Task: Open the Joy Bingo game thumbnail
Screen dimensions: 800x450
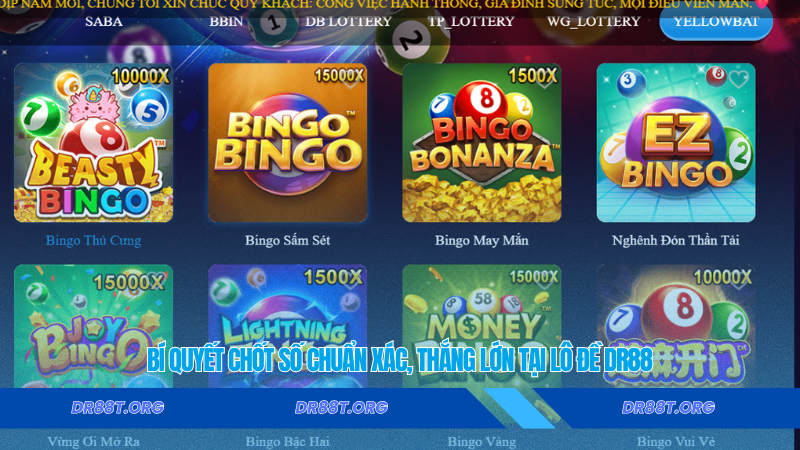Action: [x=93, y=326]
